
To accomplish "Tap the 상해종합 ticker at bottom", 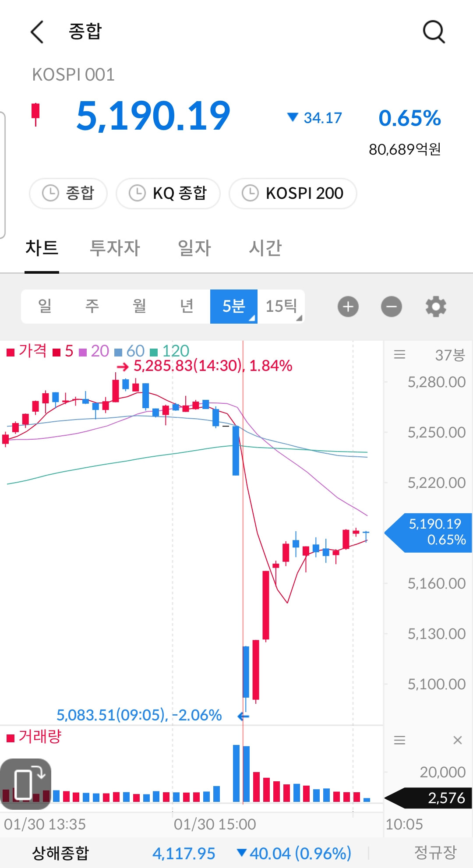I will [x=60, y=853].
